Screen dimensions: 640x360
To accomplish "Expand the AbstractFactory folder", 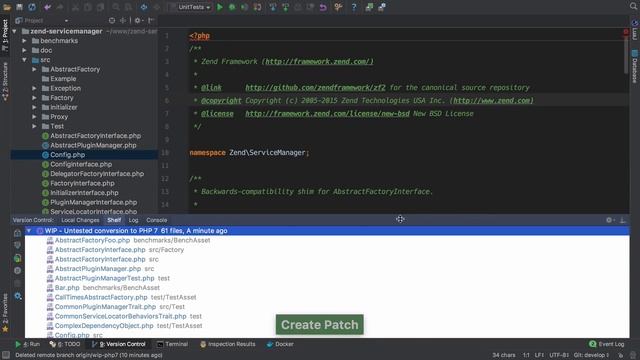I will [x=34, y=69].
